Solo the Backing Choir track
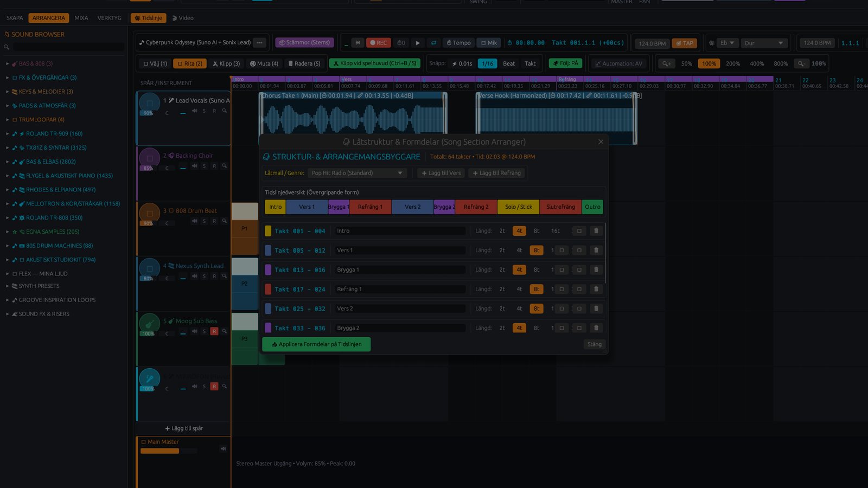This screenshot has height=488, width=868. click(x=204, y=166)
